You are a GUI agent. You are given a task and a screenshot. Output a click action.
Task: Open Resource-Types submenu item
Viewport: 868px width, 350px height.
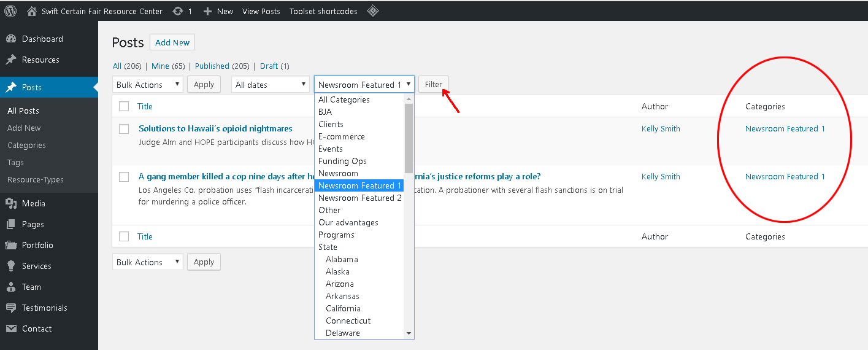tap(36, 180)
